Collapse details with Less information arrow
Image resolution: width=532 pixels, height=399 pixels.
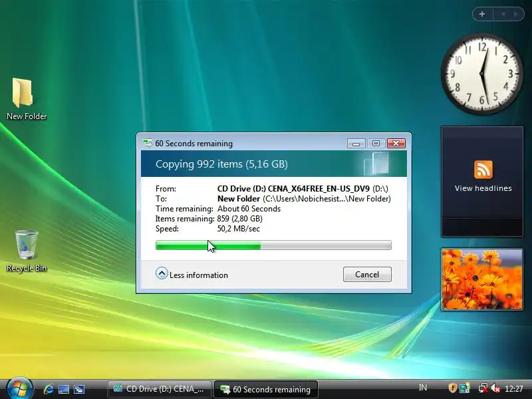[x=162, y=273]
